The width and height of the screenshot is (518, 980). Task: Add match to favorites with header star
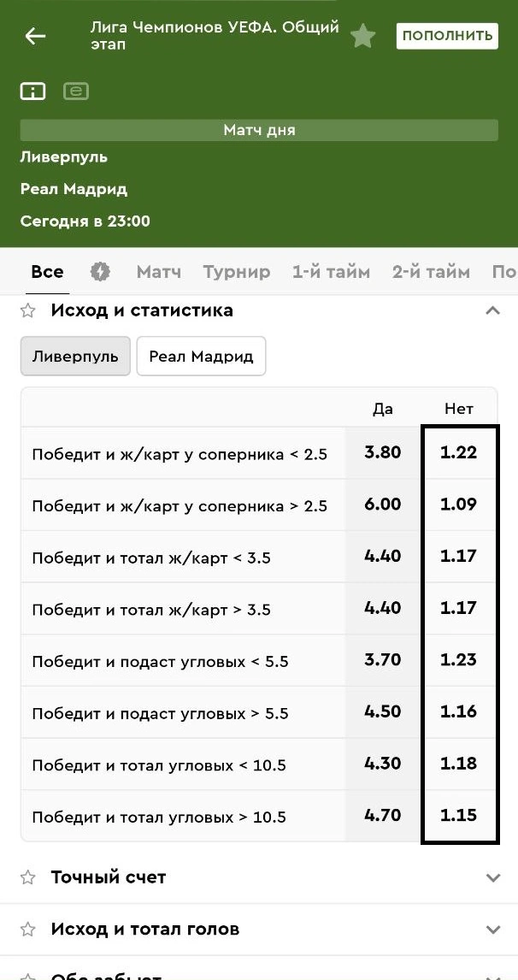click(363, 36)
